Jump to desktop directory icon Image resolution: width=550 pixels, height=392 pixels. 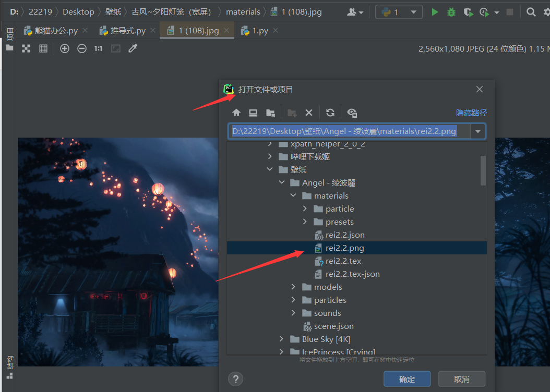tap(253, 113)
